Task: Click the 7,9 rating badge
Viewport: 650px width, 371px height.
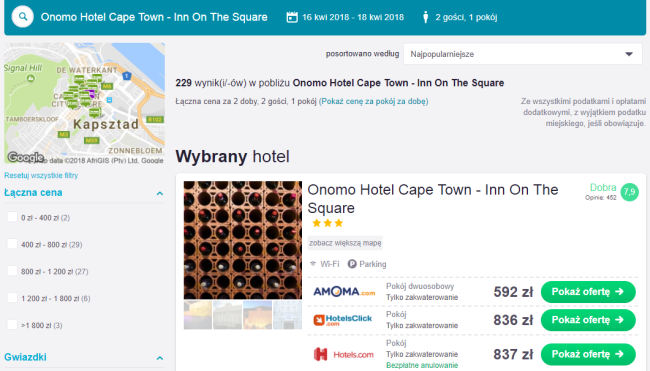Action: point(629,192)
